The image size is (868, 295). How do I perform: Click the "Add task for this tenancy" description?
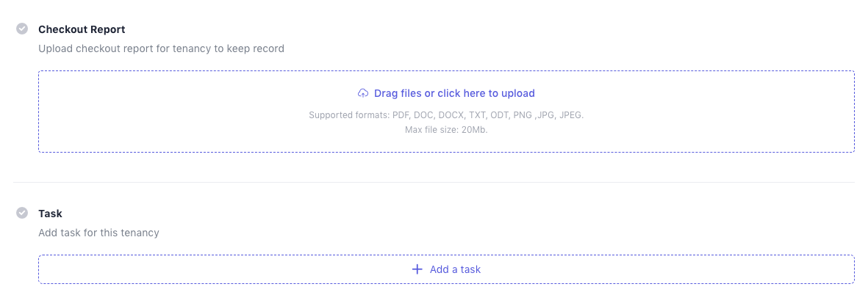point(98,233)
